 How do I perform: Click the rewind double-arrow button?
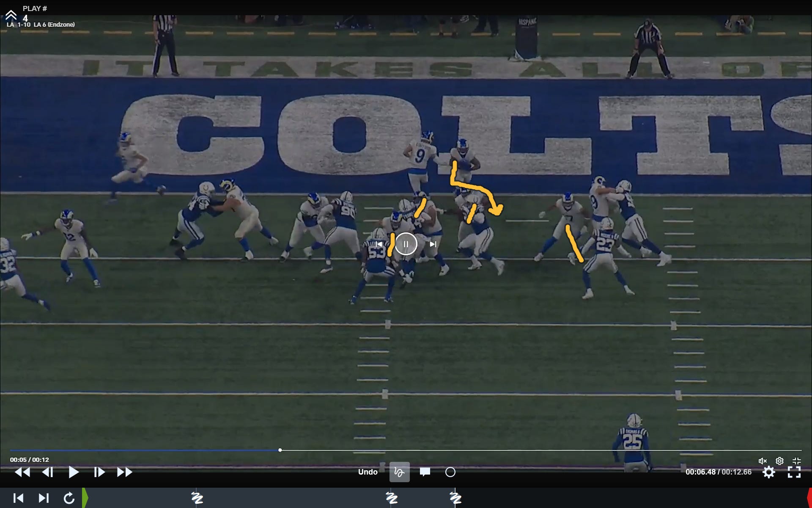(22, 472)
